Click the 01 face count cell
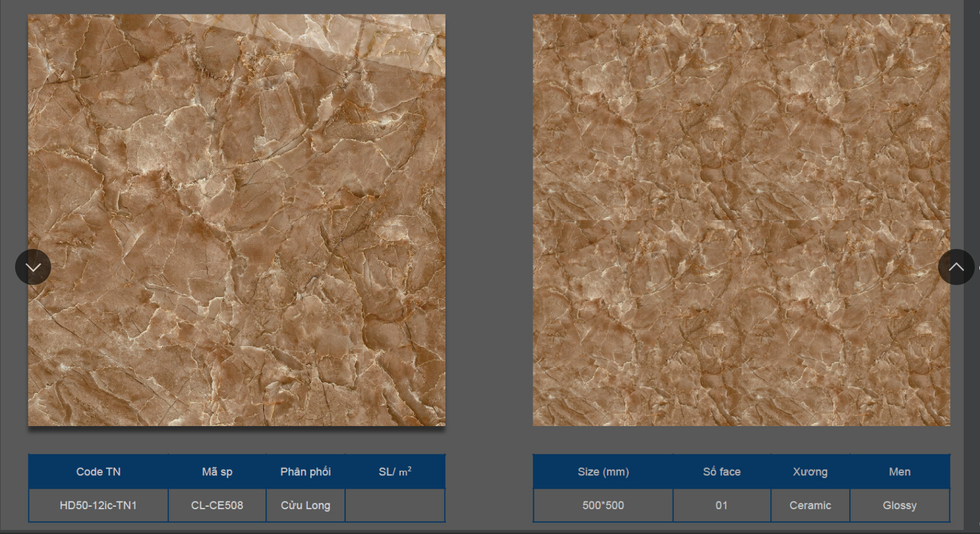Screen dimensions: 980x534 click(721, 505)
